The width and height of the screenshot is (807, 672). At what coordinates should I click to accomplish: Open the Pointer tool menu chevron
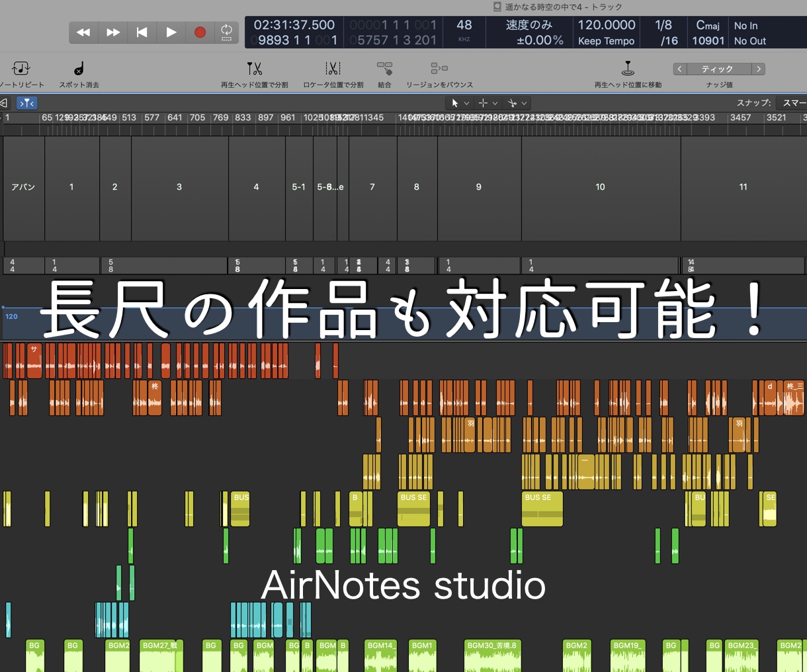466,103
